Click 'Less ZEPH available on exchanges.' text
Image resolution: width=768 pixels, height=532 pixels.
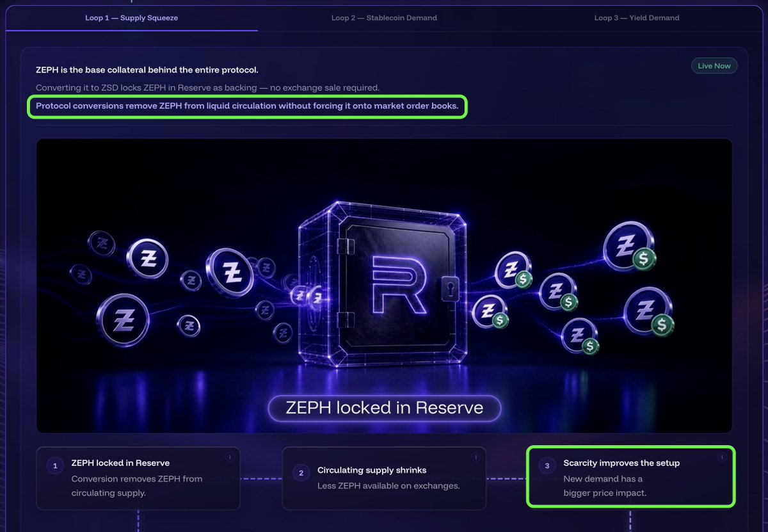(388, 486)
